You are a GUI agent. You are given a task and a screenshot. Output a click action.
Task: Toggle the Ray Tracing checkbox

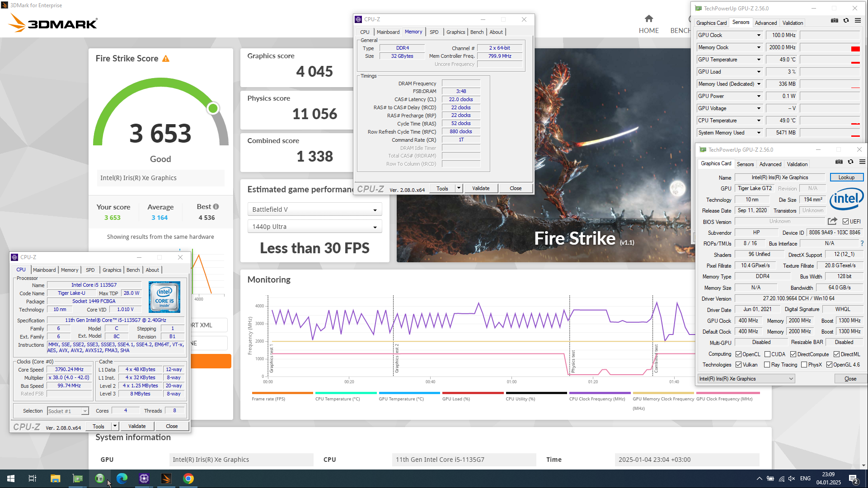(x=767, y=365)
